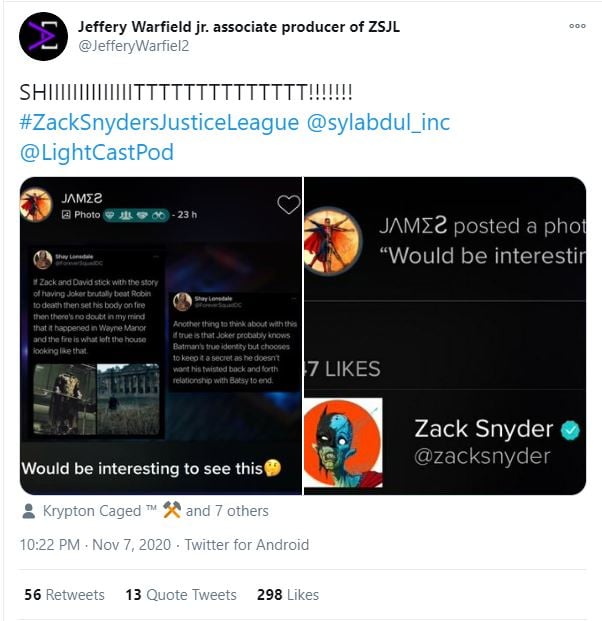
Task: Click the 10:22 PM Nov 7, 2020 timestamp
Action: click(x=95, y=545)
